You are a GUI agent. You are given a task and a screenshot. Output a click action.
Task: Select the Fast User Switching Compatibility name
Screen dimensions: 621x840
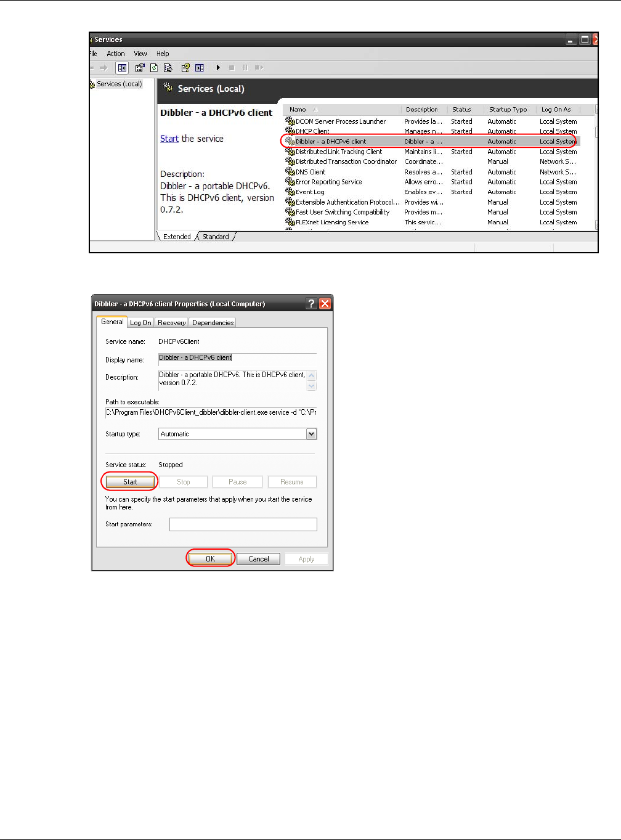point(343,212)
